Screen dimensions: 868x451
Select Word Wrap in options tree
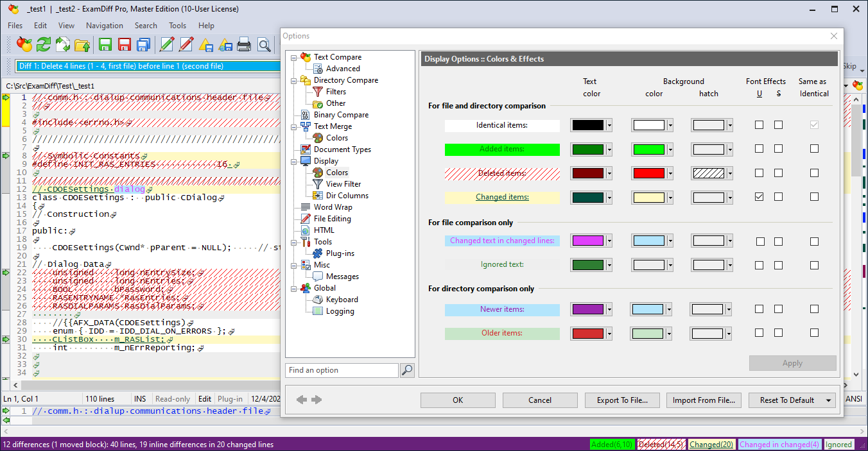pos(333,207)
